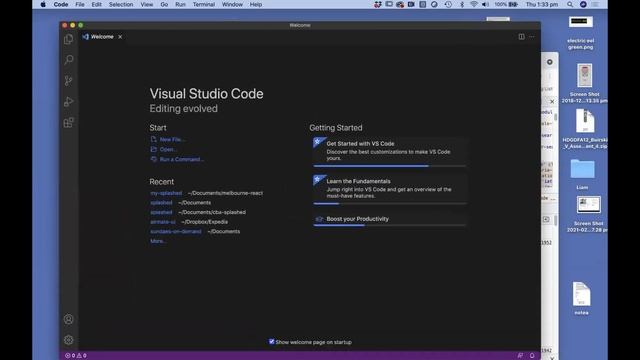Open the editor More Actions ellipsis

(x=532, y=37)
